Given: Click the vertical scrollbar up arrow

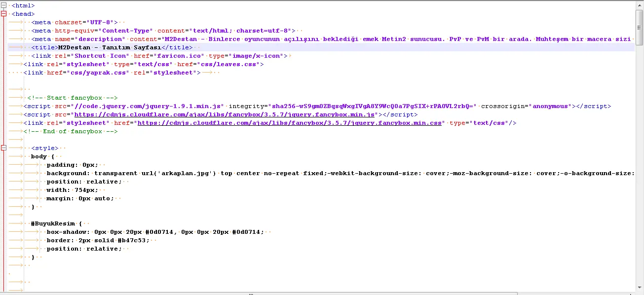Looking at the screenshot, I should [x=640, y=4].
